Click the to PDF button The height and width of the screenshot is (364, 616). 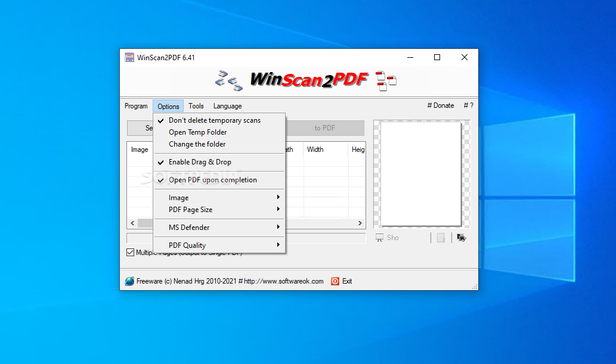coord(324,128)
